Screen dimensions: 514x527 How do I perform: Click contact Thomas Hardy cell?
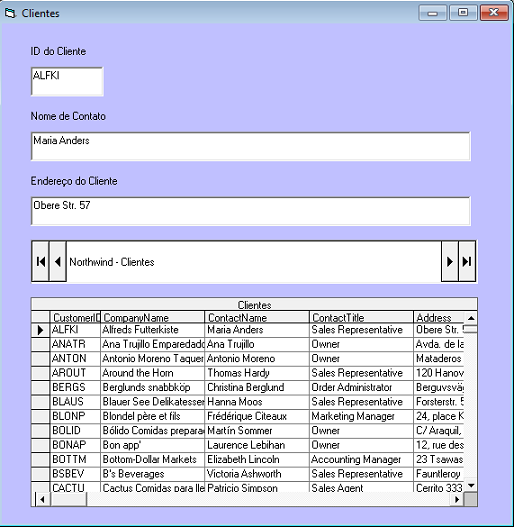pos(257,373)
